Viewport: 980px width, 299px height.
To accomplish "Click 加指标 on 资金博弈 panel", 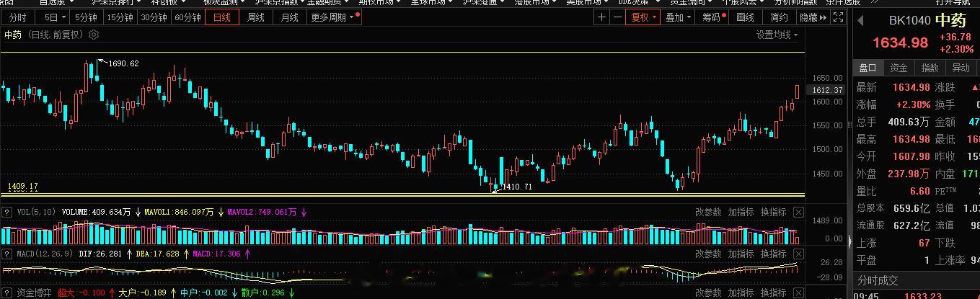I will [741, 293].
